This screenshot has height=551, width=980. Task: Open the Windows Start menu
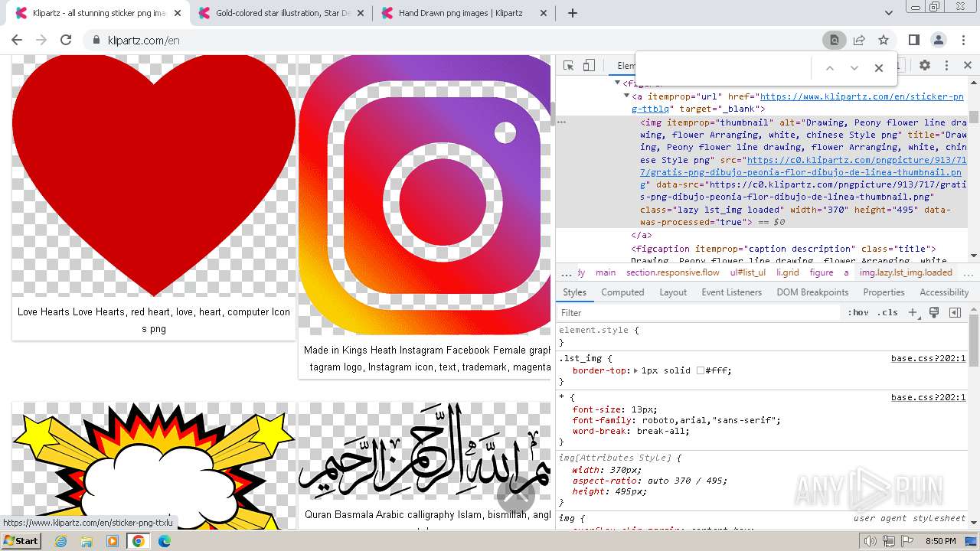(x=21, y=540)
